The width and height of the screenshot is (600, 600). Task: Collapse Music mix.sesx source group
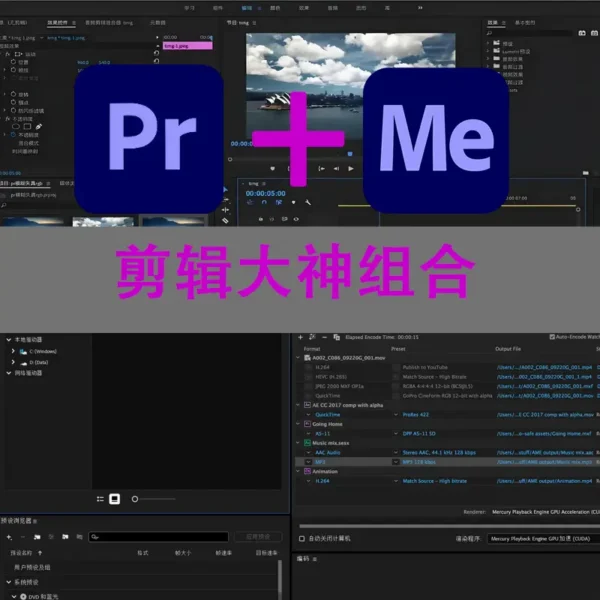tap(298, 443)
